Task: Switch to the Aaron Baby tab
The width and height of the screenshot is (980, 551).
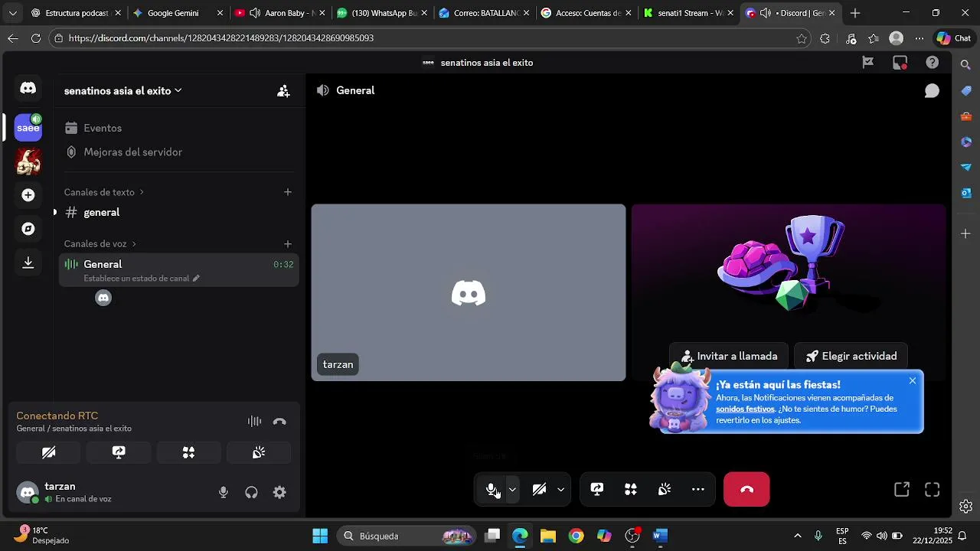Action: click(x=279, y=13)
